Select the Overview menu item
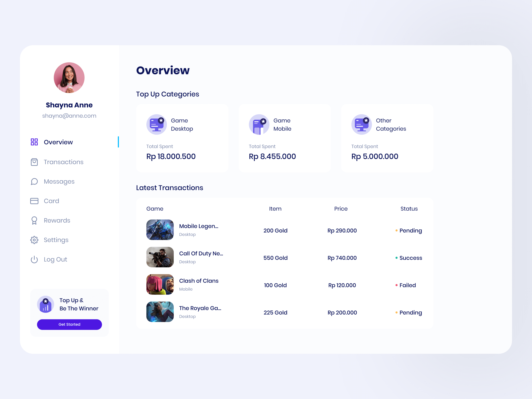 tap(58, 142)
